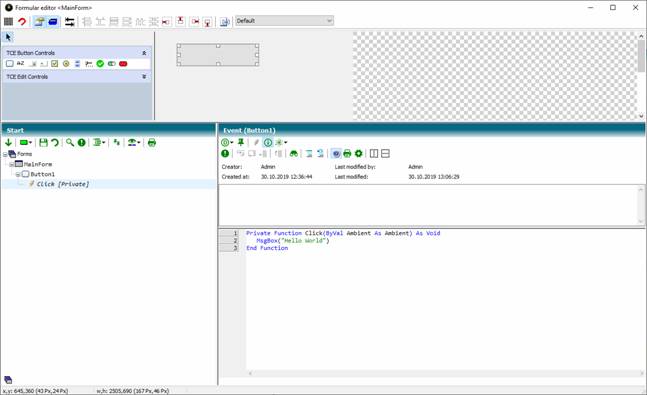
Task: Toggle the highlighted info circle icon
Action: (268, 143)
